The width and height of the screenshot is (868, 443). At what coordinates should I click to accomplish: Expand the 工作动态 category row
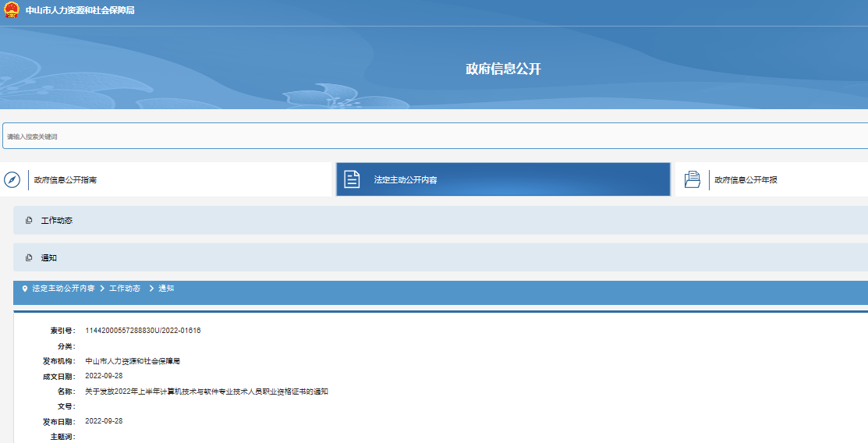pos(441,221)
